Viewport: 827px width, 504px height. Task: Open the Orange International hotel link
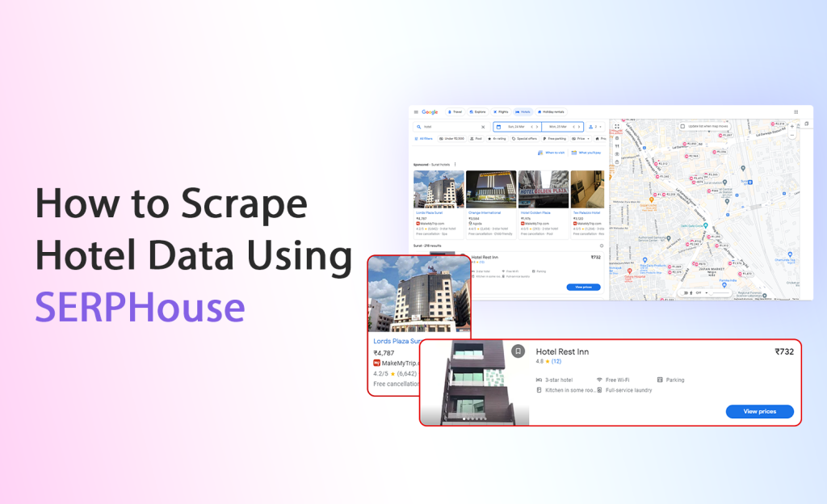[x=485, y=212]
